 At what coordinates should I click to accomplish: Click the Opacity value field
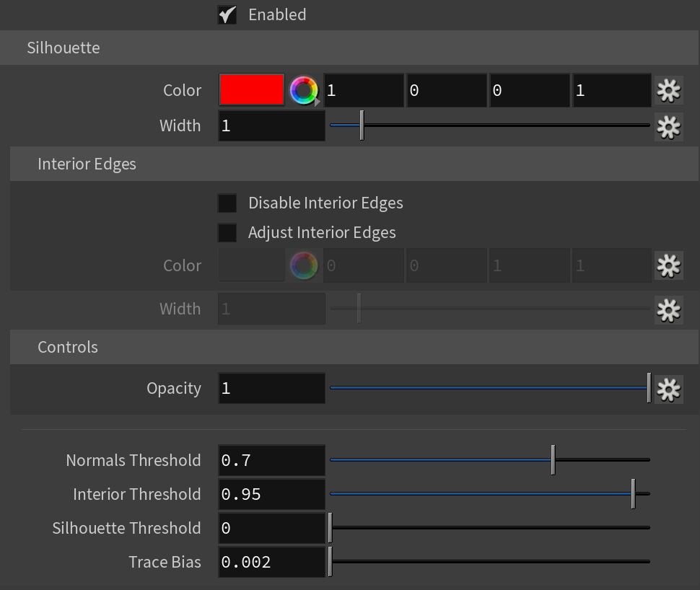(x=271, y=388)
